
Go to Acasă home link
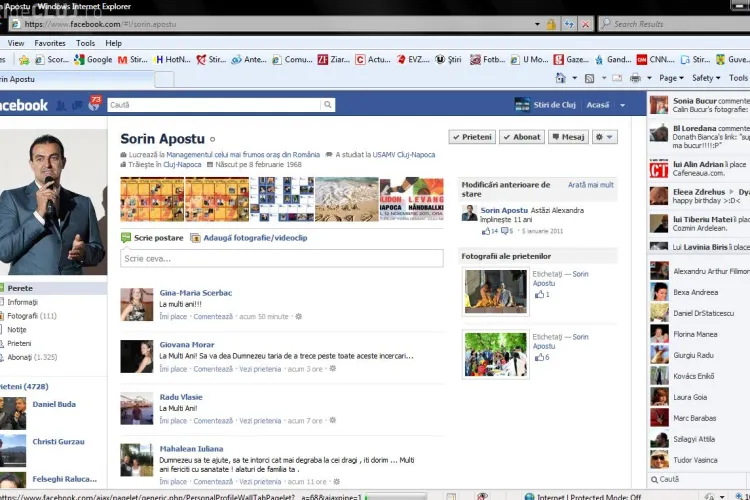[x=598, y=105]
